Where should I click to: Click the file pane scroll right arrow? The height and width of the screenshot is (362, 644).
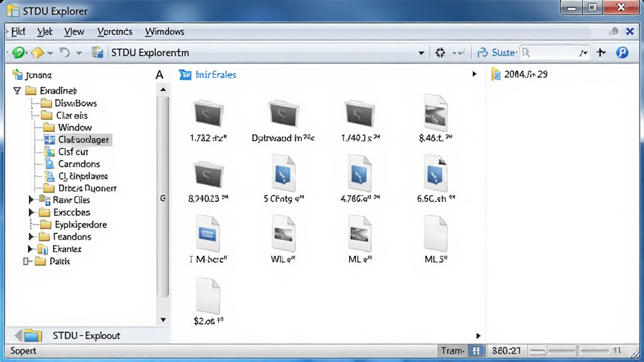pyautogui.click(x=478, y=336)
